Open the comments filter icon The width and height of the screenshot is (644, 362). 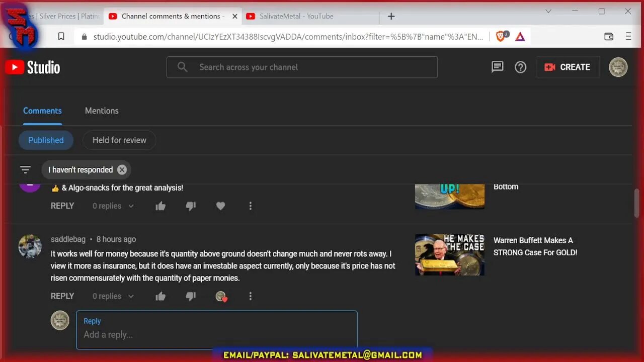tap(25, 170)
